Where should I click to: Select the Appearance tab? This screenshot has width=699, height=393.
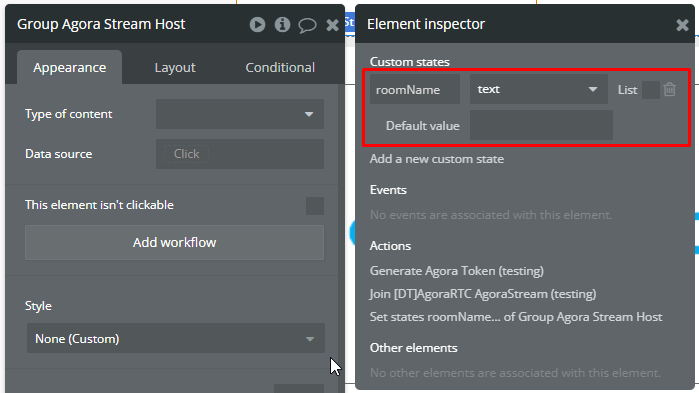[x=70, y=67]
